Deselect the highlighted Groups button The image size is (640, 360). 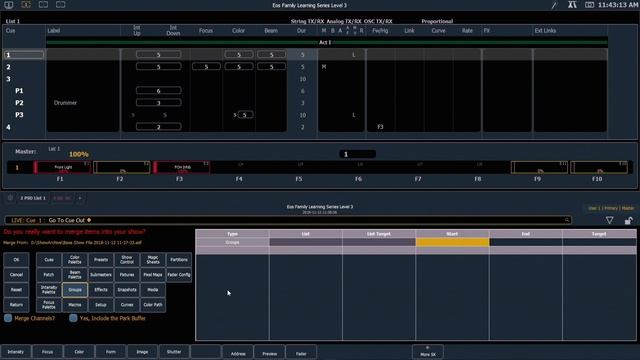[x=75, y=290]
